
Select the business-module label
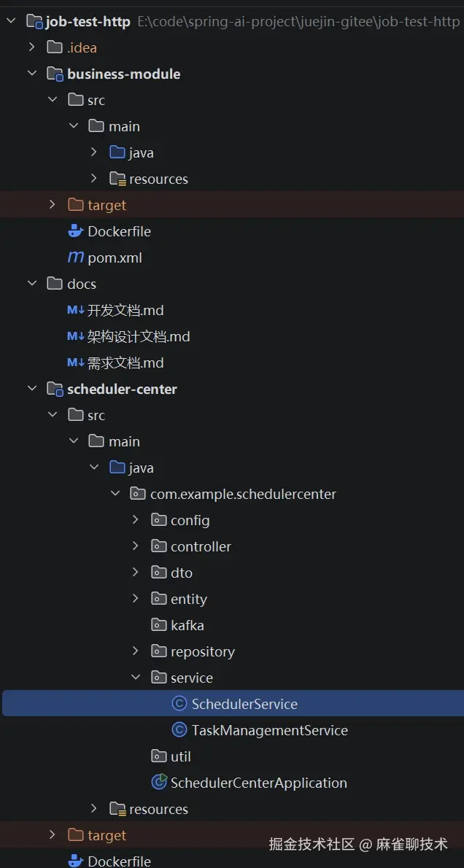123,74
